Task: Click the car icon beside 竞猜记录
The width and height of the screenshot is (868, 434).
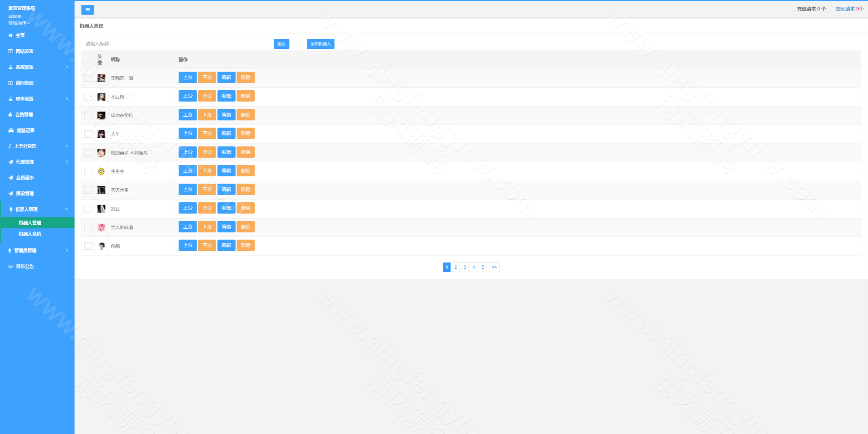Action: click(11, 131)
